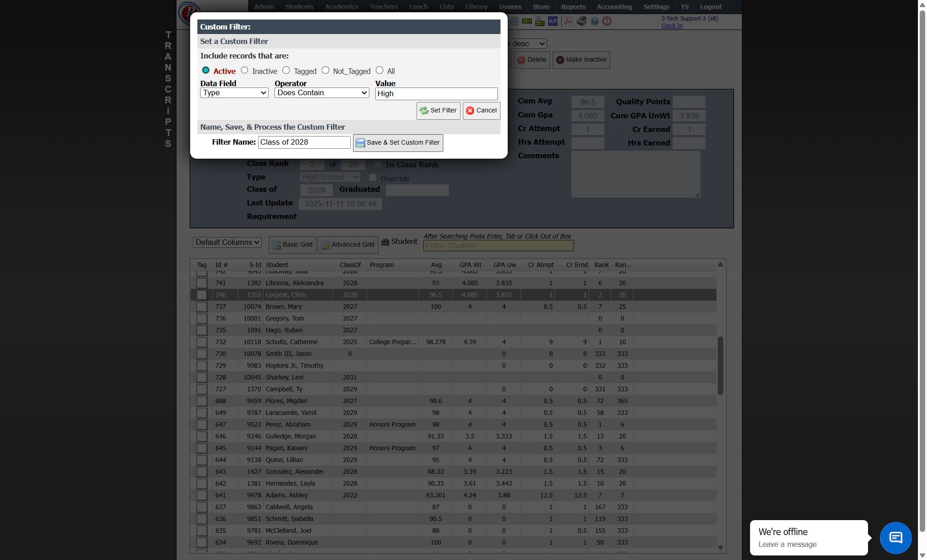Click the red exclamation alert icon
This screenshot has width=927, height=560.
pos(607,21)
